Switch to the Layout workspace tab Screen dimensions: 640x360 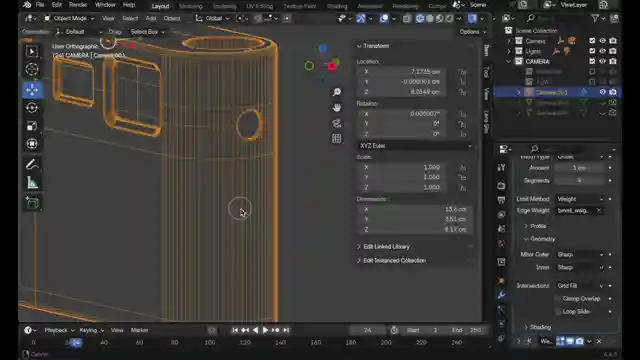pyautogui.click(x=160, y=6)
